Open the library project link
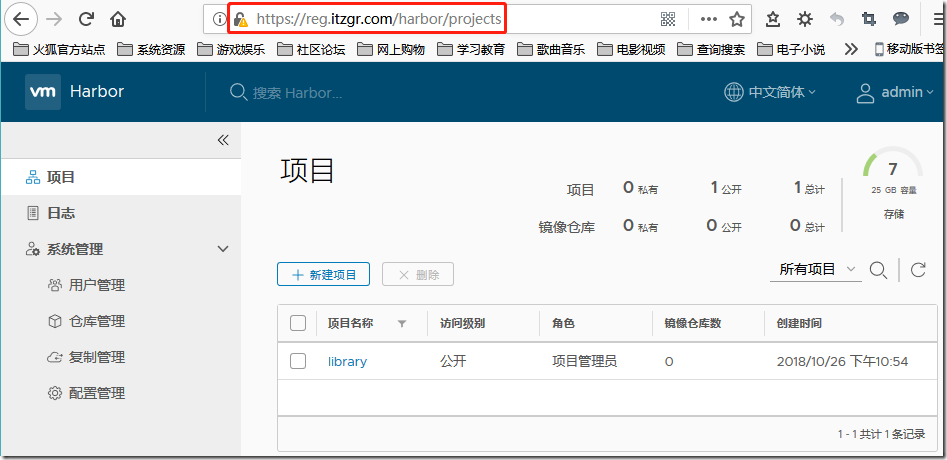Viewport: 947px width, 460px height. (x=347, y=361)
